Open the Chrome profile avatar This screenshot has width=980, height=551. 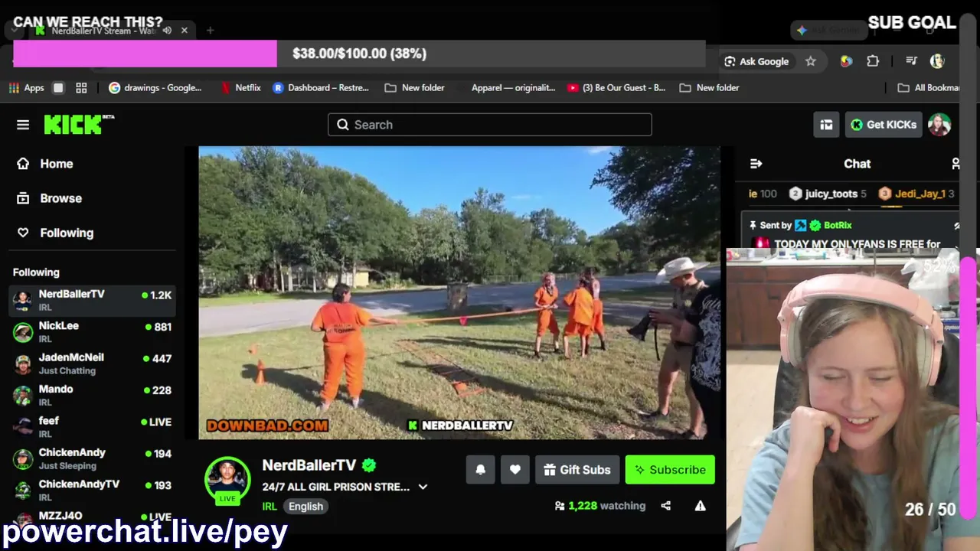[937, 61]
